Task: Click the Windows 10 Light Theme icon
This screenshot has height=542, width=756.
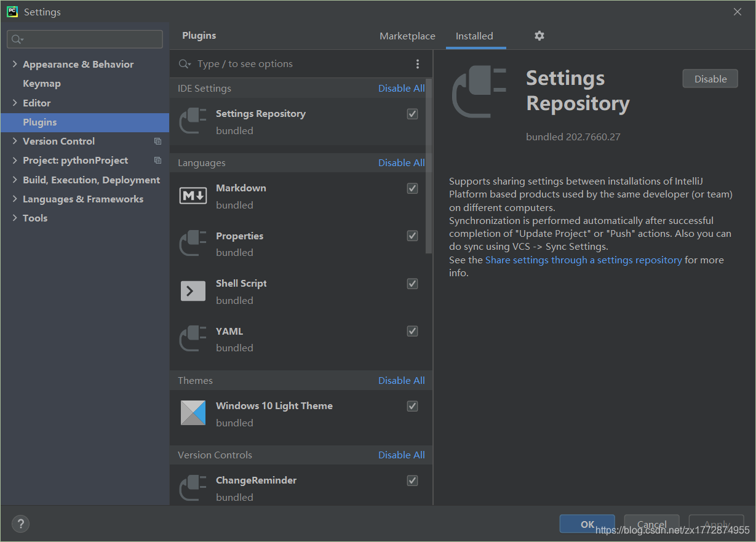Action: [193, 413]
